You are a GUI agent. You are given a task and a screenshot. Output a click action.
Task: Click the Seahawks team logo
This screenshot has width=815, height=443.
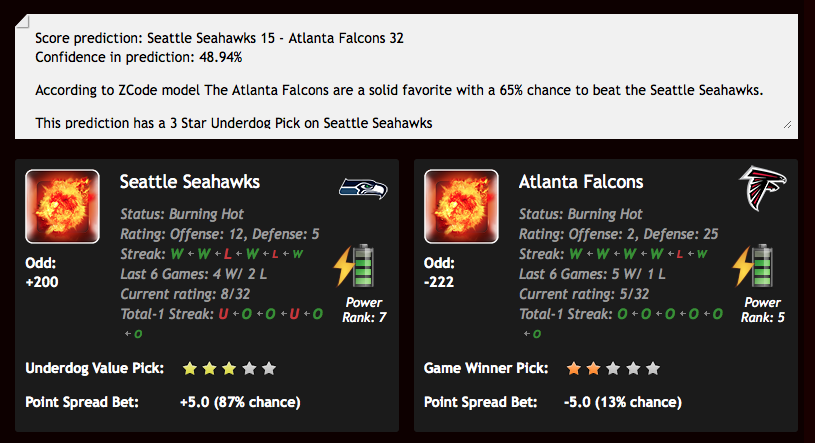363,189
